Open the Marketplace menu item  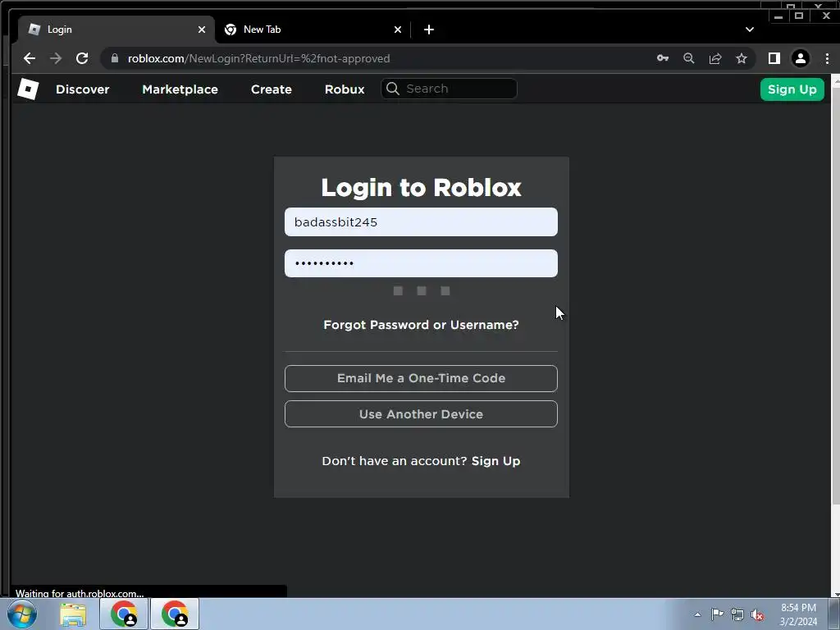[180, 89]
